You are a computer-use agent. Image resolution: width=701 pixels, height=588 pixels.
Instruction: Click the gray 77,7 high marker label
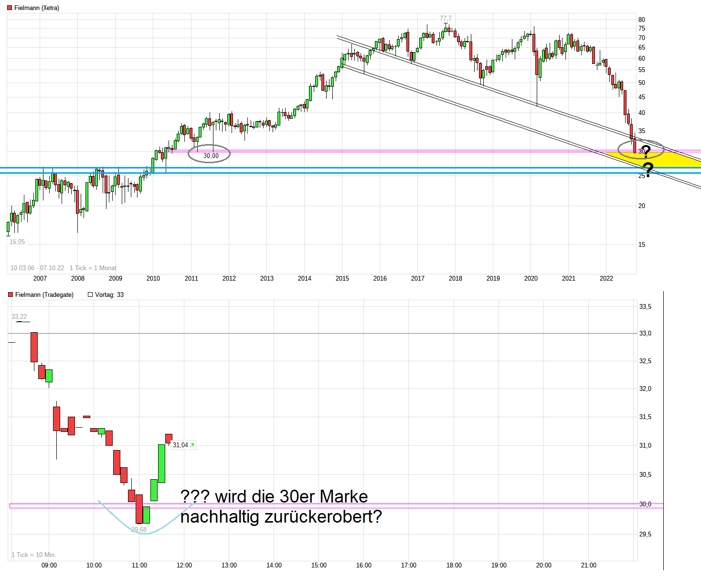pyautogui.click(x=445, y=19)
